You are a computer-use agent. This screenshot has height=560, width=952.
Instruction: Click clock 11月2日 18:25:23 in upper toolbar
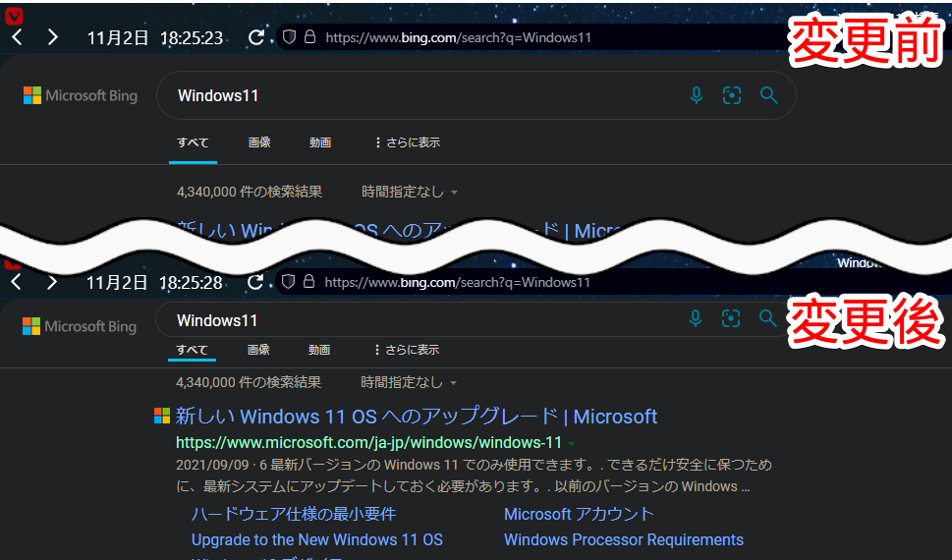coord(155,38)
